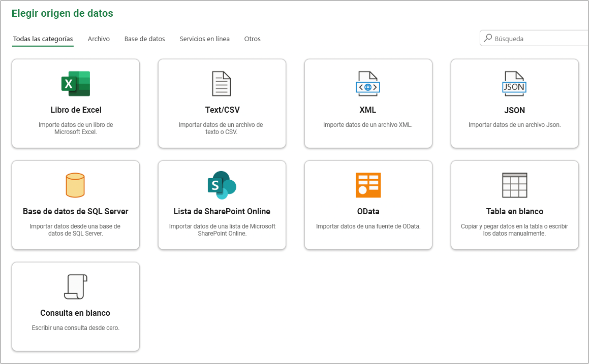Viewport: 589px width, 364px height.
Task: Click the SharePoint Online icon
Action: (x=222, y=185)
